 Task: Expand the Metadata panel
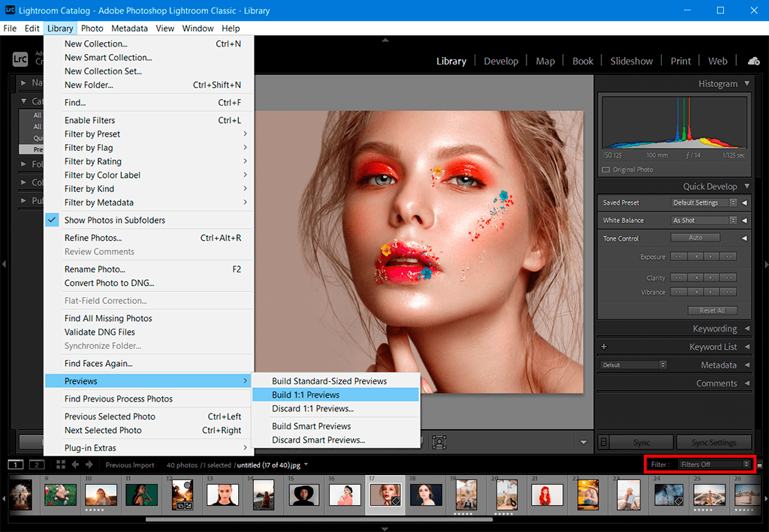coord(747,365)
